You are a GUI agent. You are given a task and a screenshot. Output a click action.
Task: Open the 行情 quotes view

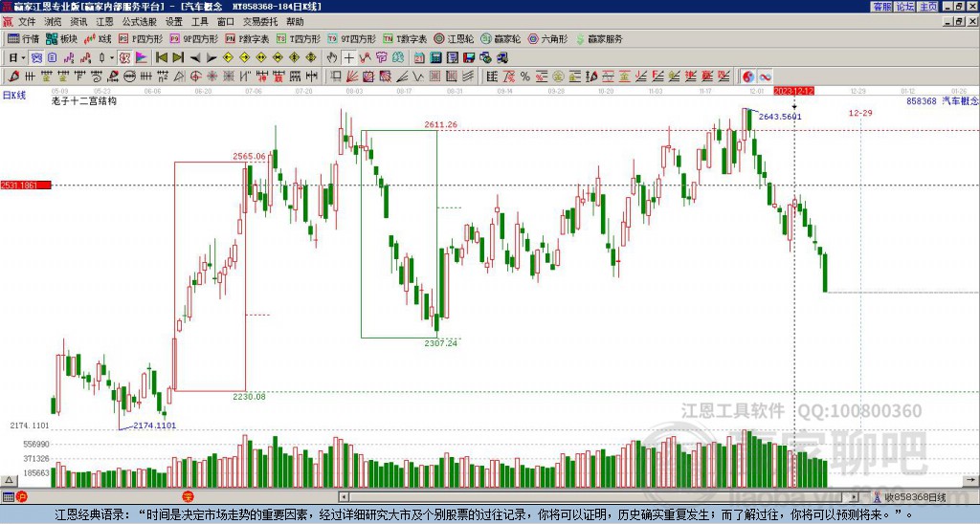pos(23,38)
